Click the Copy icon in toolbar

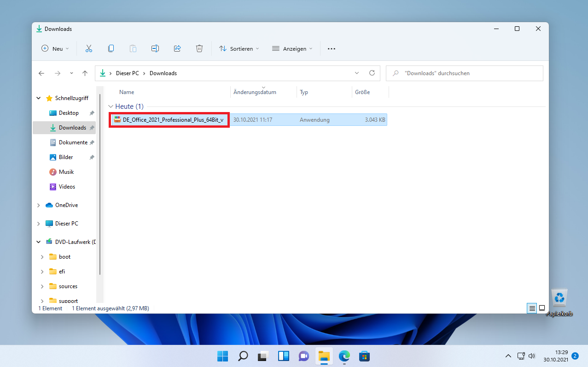[111, 48]
